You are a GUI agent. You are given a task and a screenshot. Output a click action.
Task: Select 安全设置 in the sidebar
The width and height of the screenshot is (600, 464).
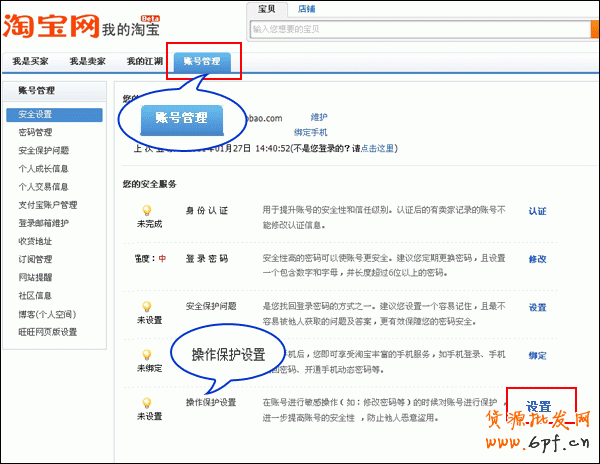pyautogui.click(x=54, y=115)
